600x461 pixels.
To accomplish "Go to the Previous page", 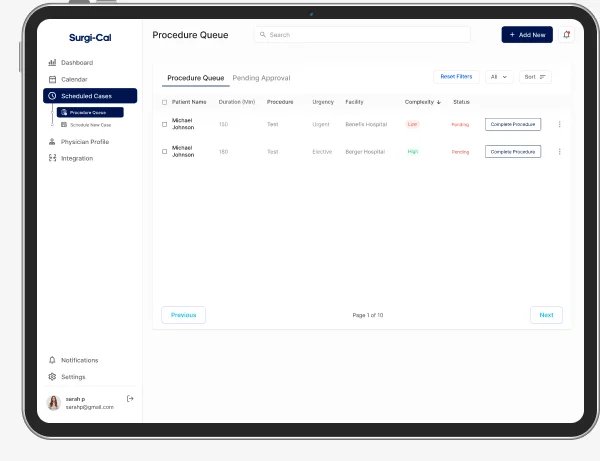I will click(x=183, y=315).
